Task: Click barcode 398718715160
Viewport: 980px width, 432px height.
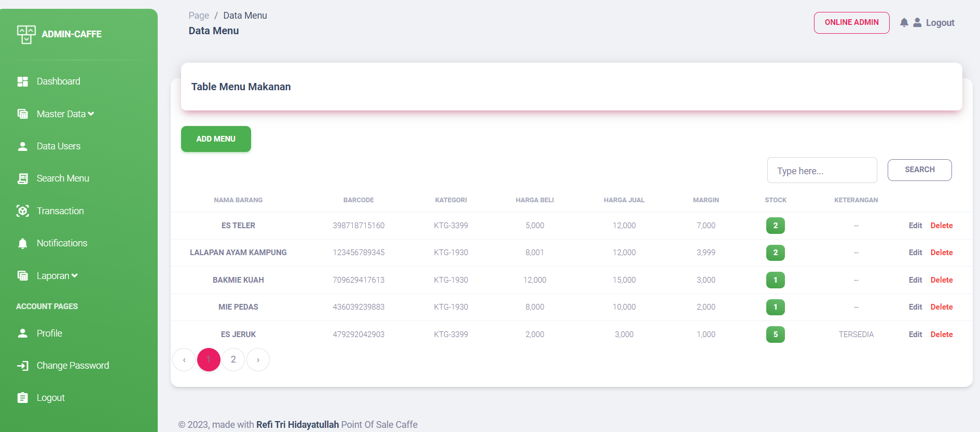Action: (x=358, y=226)
